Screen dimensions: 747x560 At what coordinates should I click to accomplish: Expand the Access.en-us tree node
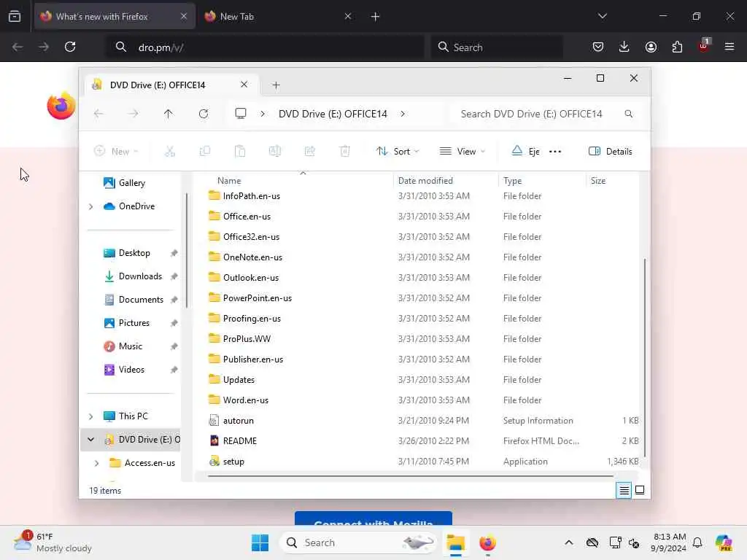[x=97, y=463]
